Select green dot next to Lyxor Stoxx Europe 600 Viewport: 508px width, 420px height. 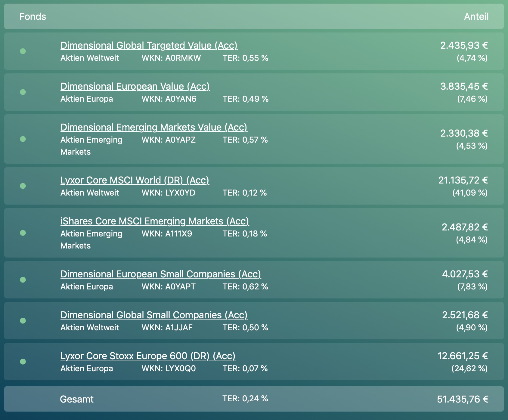[x=23, y=362]
